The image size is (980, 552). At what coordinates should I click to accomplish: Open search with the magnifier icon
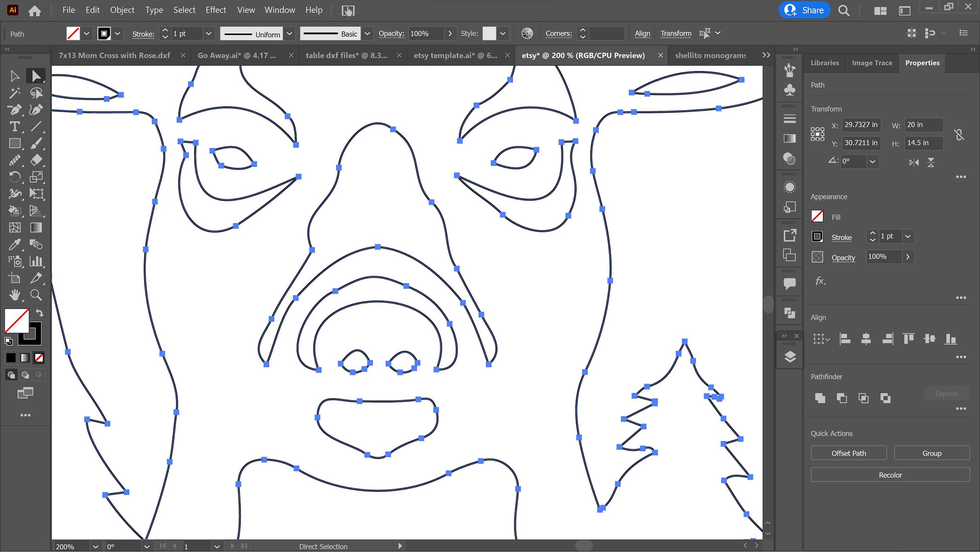(x=844, y=11)
